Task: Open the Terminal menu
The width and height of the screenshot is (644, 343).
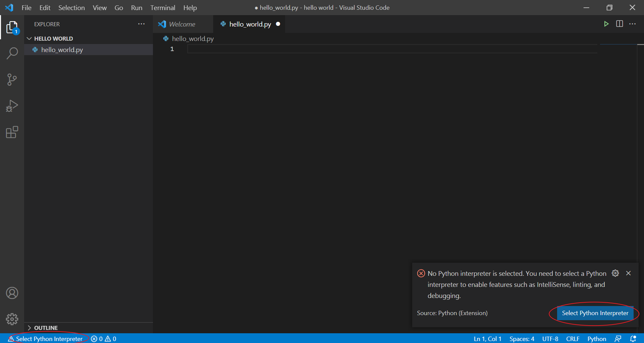Action: (162, 8)
